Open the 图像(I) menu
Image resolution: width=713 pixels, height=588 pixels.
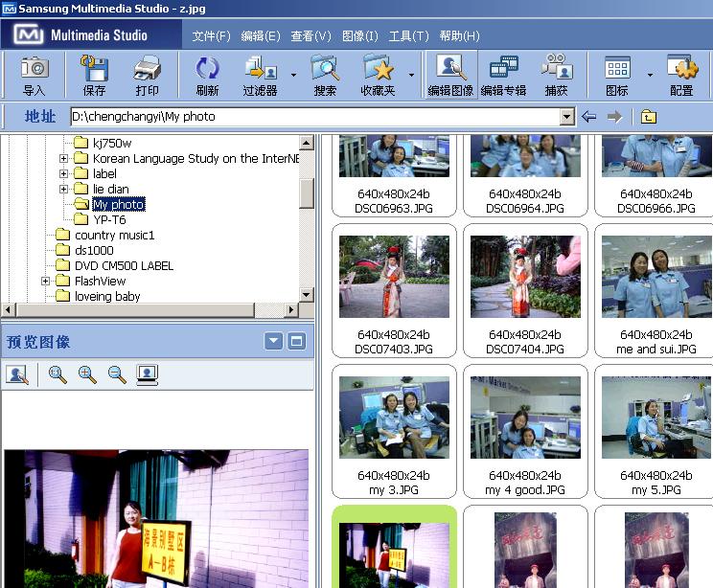coord(360,35)
